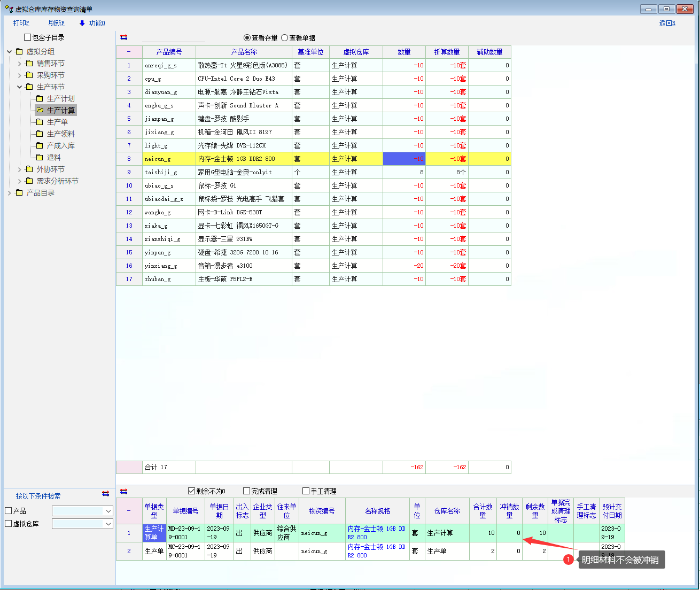The width and height of the screenshot is (700, 590).
Task: Tick the 完成清理 checkbox
Action: [246, 491]
